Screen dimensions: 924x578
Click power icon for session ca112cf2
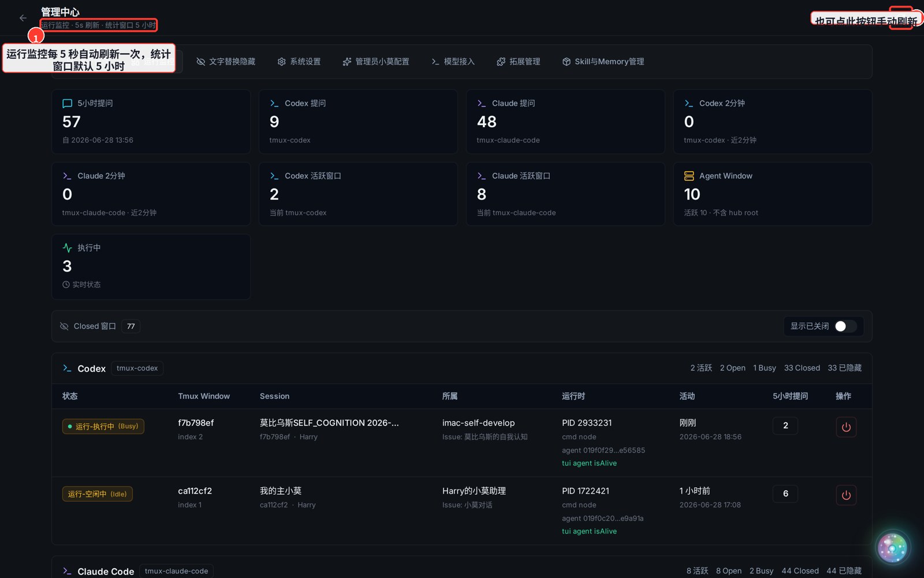pyautogui.click(x=846, y=495)
